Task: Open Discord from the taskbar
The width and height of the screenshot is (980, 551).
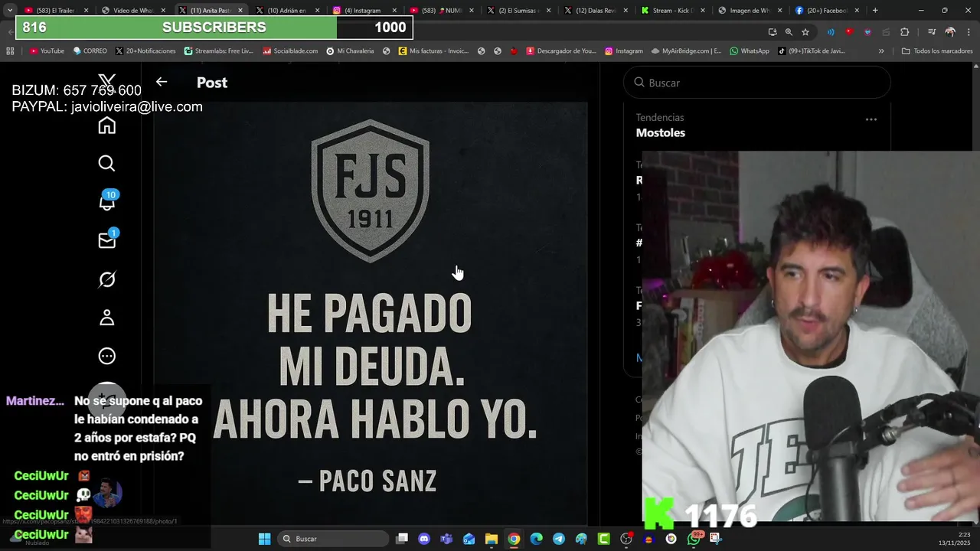Action: [424, 539]
